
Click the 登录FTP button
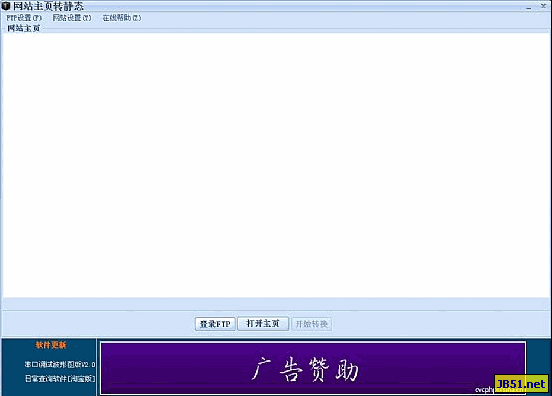[215, 324]
